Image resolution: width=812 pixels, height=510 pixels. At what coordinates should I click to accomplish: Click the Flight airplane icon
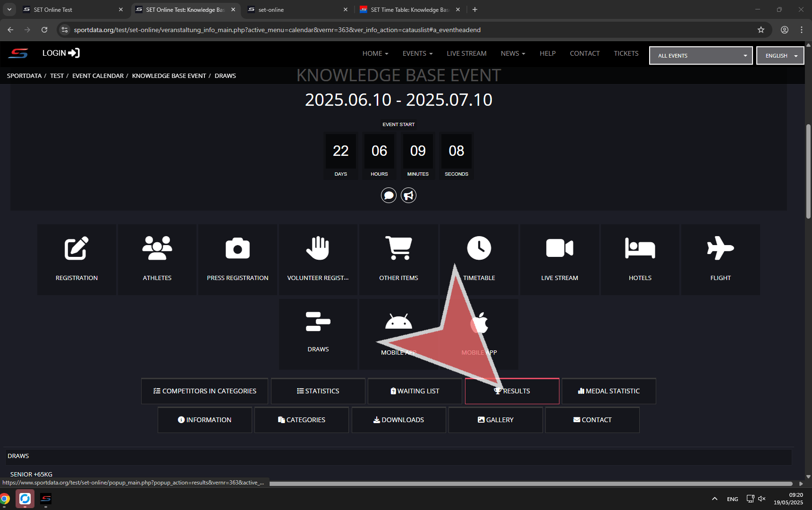[720, 248]
